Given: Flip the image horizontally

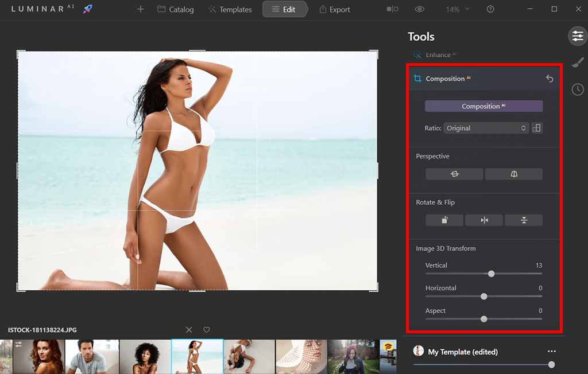Looking at the screenshot, I should pos(484,220).
